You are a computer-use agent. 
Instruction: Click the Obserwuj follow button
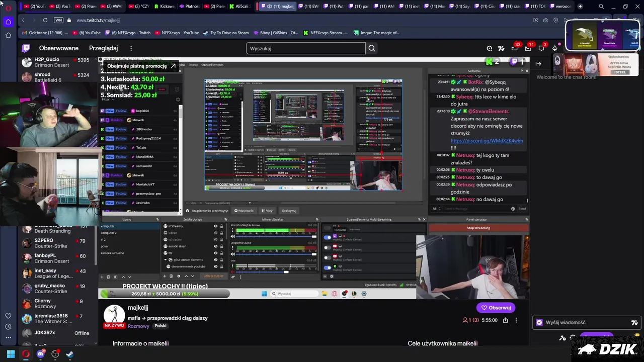coord(496,308)
